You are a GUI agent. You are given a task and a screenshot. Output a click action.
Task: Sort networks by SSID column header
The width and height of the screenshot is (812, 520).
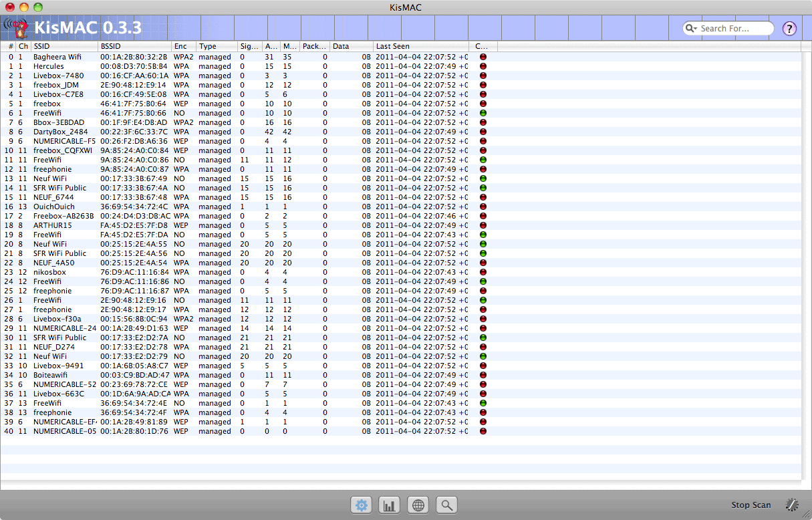(x=63, y=46)
